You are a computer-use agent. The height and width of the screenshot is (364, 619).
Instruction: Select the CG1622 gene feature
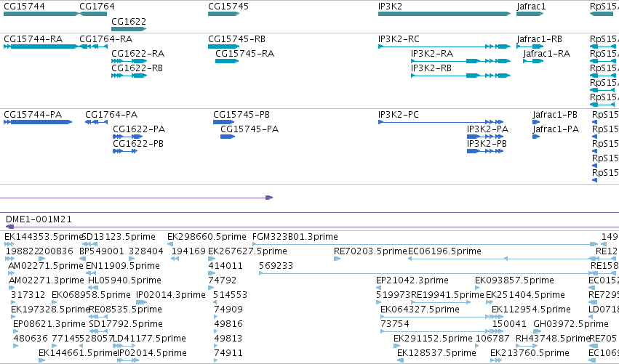point(129,29)
